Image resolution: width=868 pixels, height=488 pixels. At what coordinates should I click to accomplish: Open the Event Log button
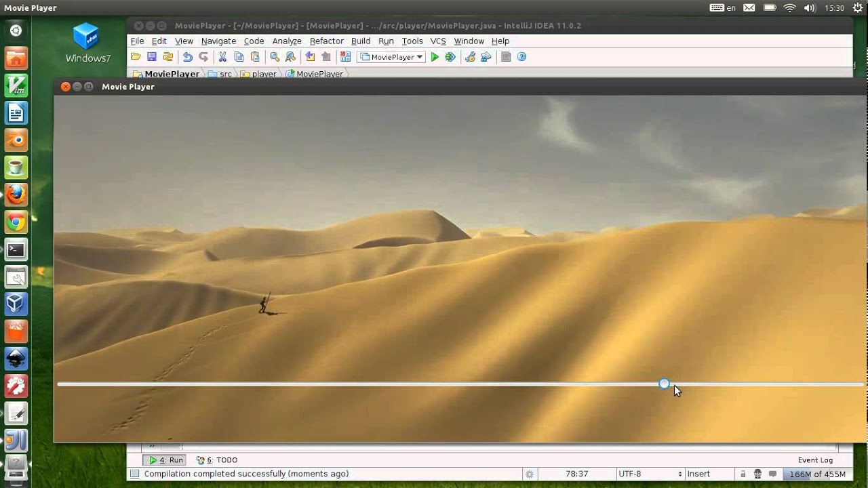[x=815, y=460]
